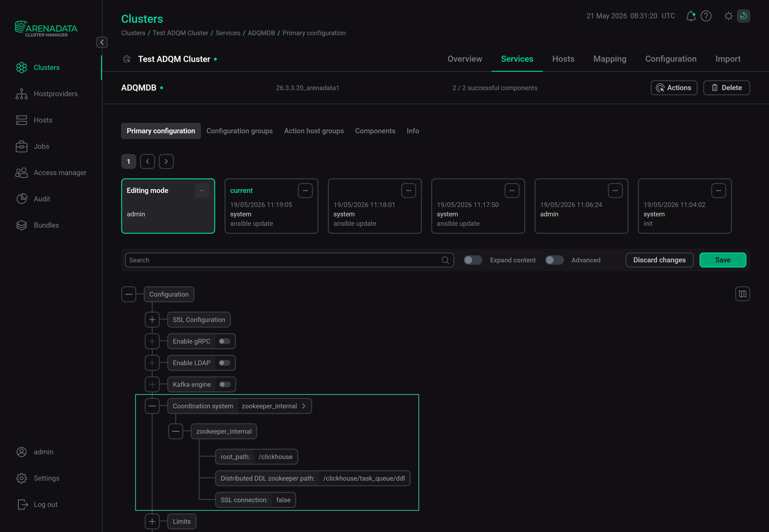Open menu on current configuration card
This screenshot has width=769, height=532.
(305, 191)
